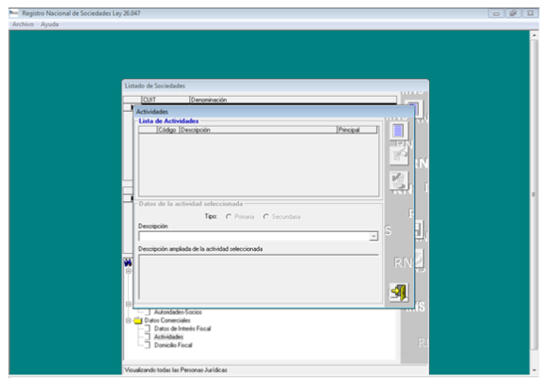Viewport: 557px width, 392px height.
Task: Click the yellow Datos Comerciales folder icon
Action: (138, 321)
